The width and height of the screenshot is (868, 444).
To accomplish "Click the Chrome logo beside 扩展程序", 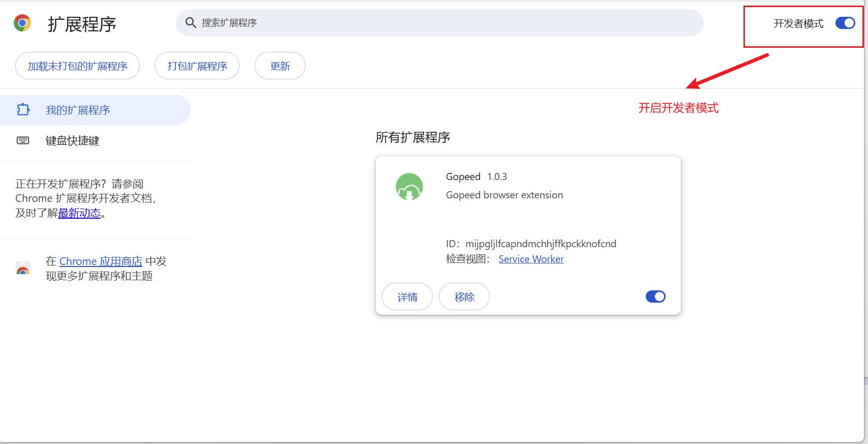I will (22, 23).
